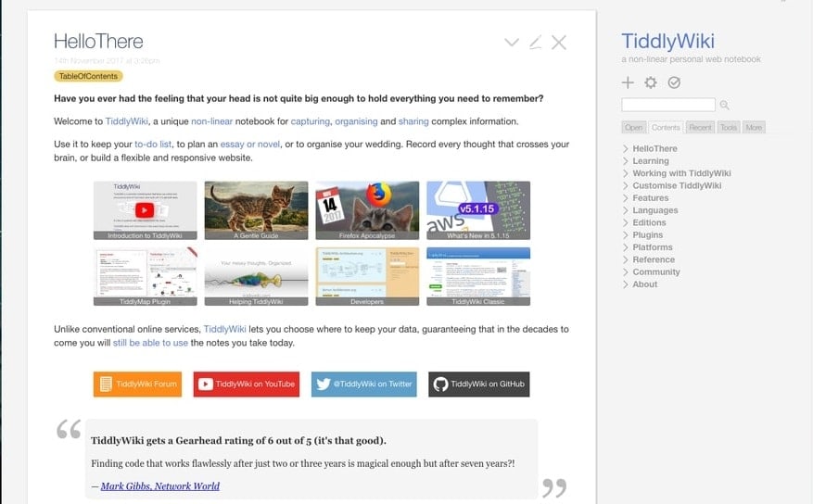Screen dimensions: 813x504
Task: Open the to-do list link
Action: click(153, 144)
